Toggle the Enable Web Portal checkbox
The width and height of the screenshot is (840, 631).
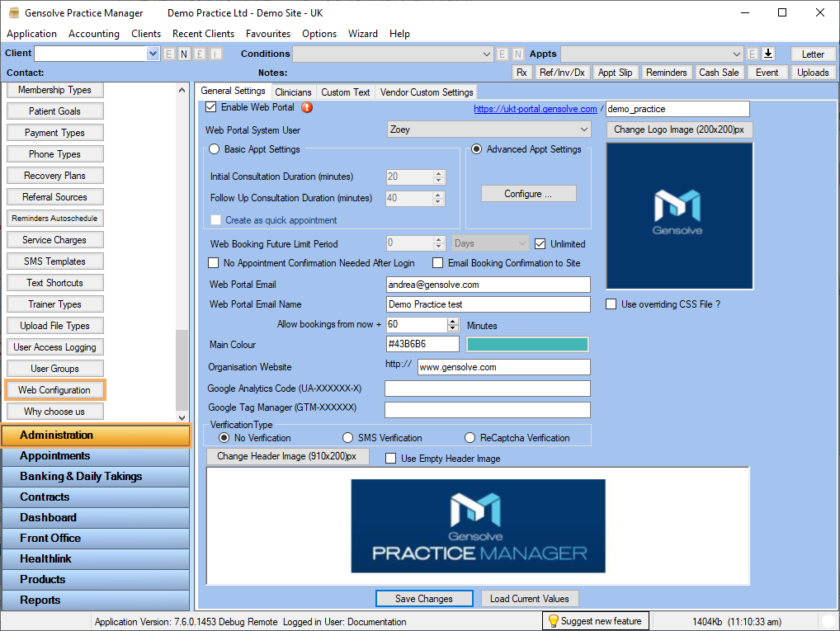click(x=211, y=107)
